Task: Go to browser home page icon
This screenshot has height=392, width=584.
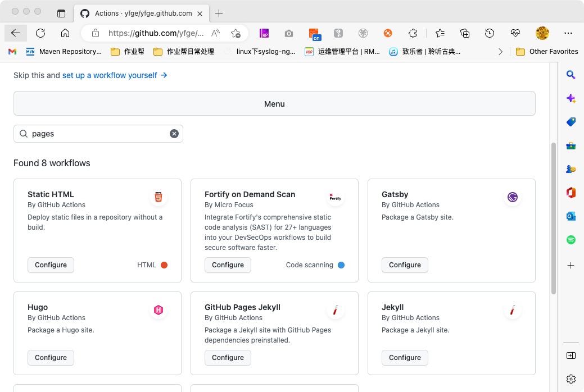Action: [x=65, y=33]
